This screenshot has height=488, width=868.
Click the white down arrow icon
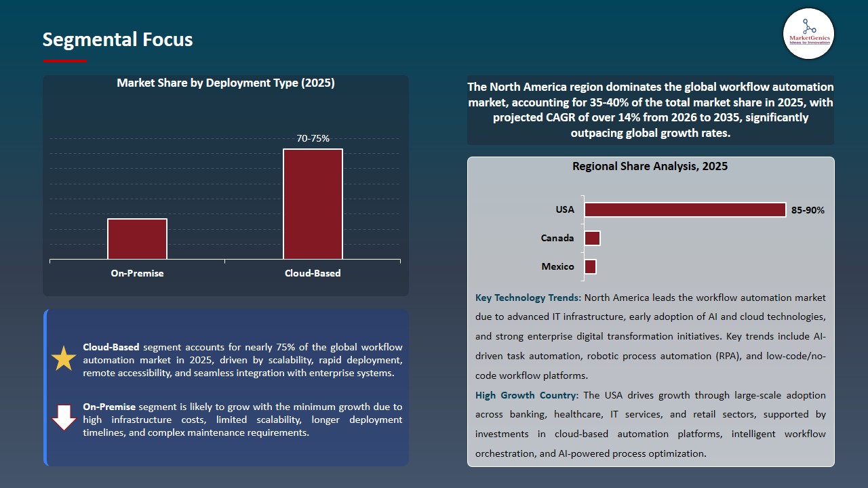coord(64,418)
